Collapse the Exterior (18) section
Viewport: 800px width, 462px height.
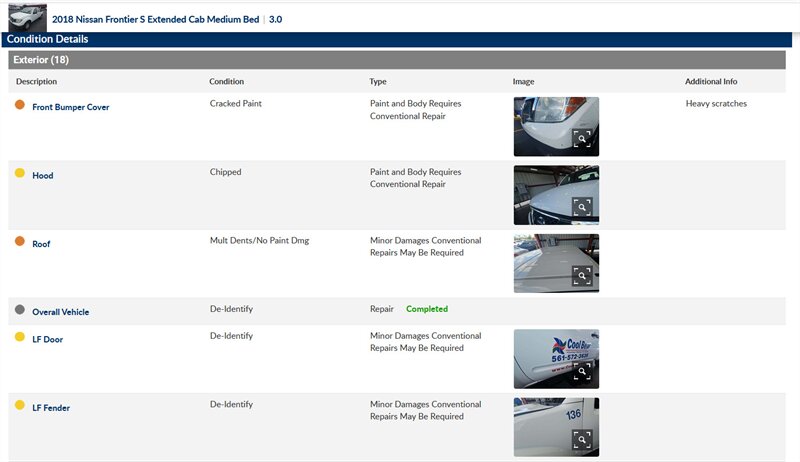41,60
